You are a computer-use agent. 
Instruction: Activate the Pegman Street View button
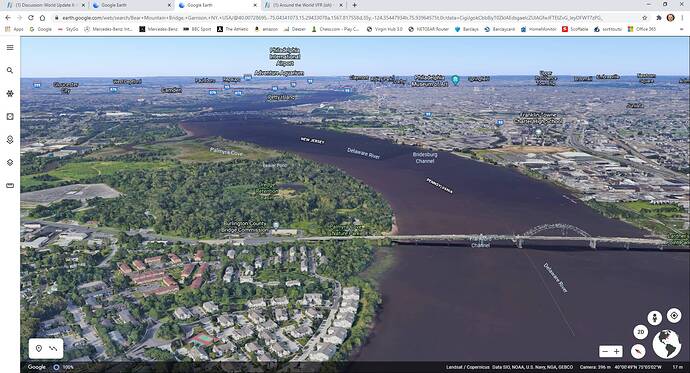(654, 318)
